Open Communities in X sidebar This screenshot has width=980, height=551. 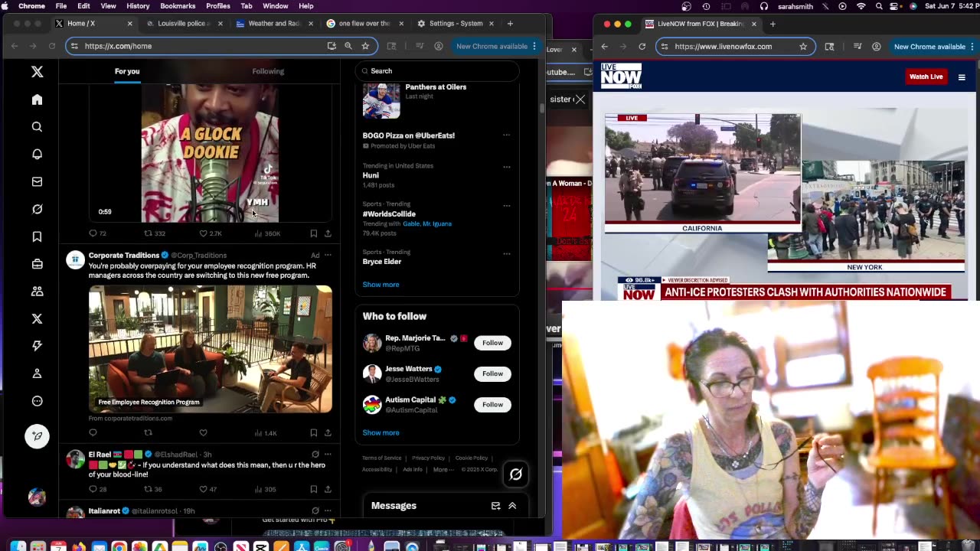37,291
